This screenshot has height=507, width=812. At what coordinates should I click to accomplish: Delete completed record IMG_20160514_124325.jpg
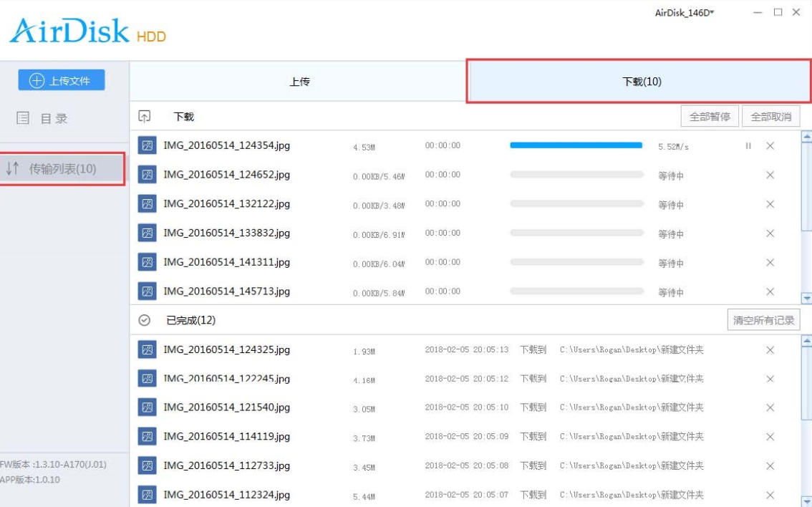pos(770,350)
